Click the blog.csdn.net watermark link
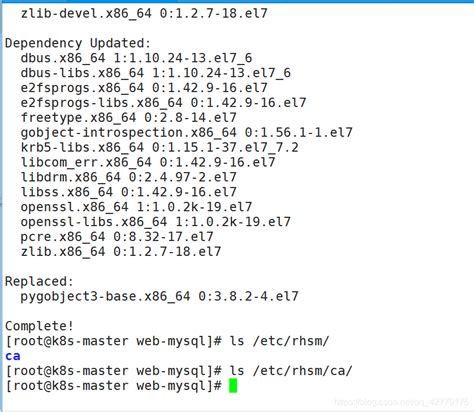Viewport: 474px width, 412px height. point(401,402)
